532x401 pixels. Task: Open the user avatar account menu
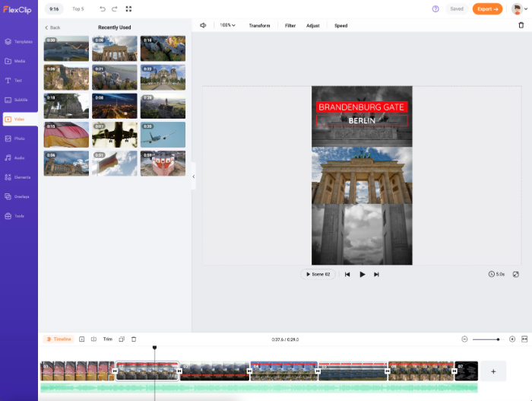click(x=519, y=9)
